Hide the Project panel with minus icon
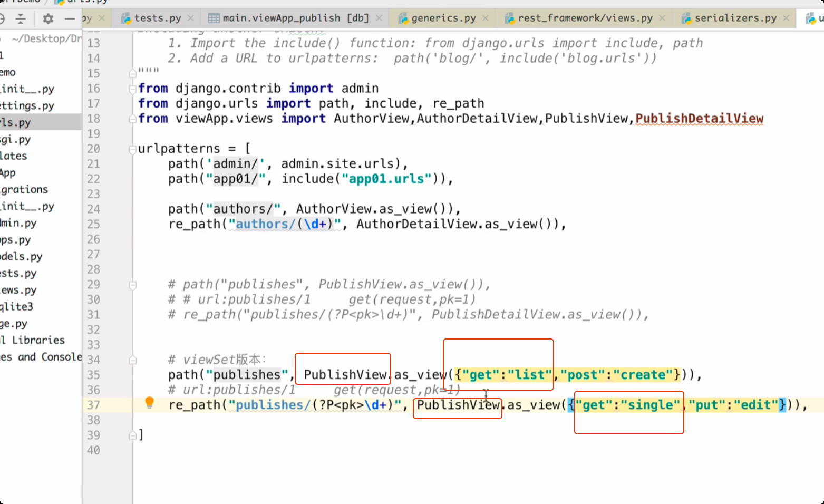Image resolution: width=824 pixels, height=504 pixels. pos(70,19)
